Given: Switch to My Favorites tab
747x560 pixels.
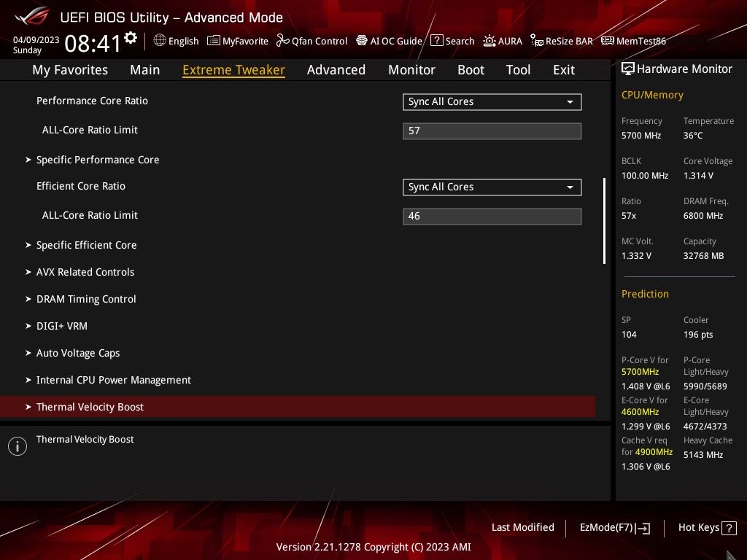Looking at the screenshot, I should [x=70, y=70].
